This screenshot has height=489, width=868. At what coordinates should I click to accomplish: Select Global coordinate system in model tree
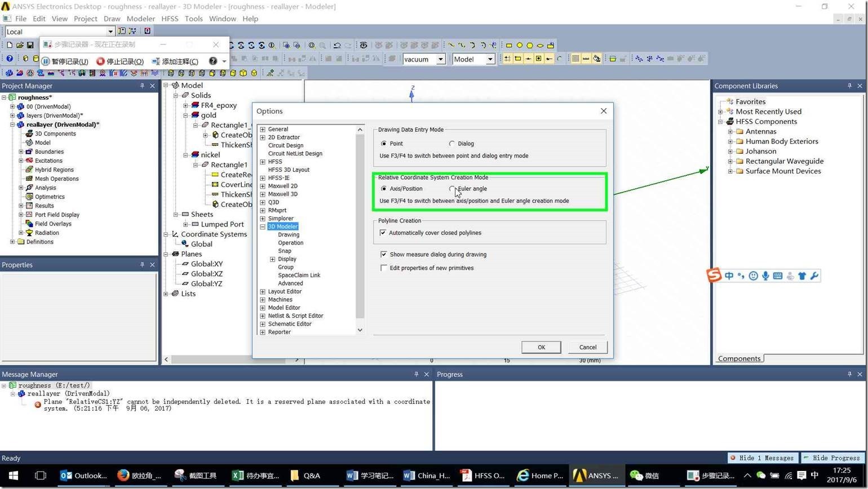(x=201, y=244)
